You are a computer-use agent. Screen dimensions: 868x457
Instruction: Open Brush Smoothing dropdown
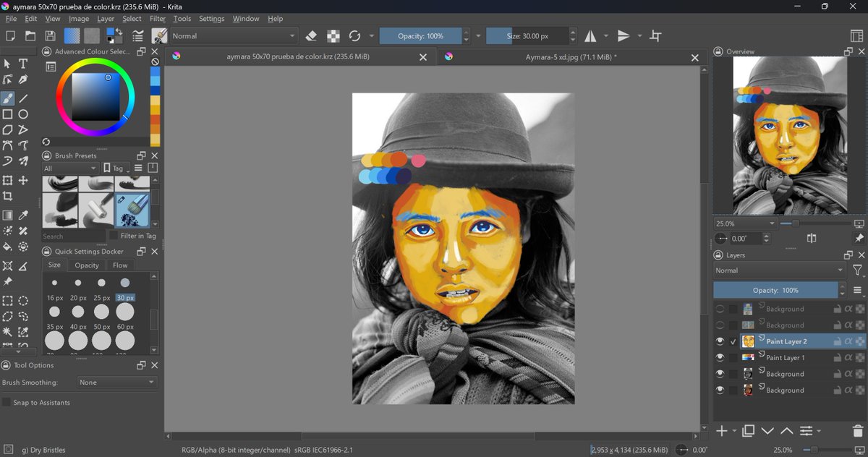(116, 382)
